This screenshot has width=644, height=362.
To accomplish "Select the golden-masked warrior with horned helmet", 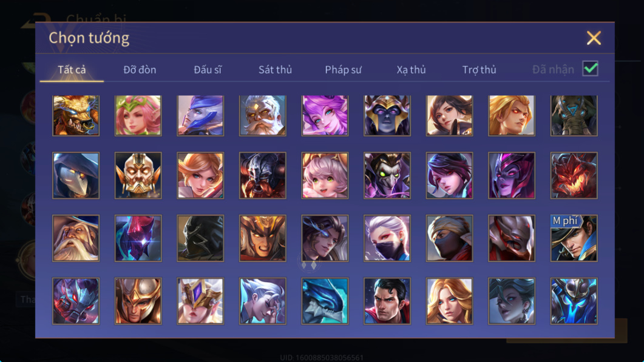I will click(x=138, y=176).
